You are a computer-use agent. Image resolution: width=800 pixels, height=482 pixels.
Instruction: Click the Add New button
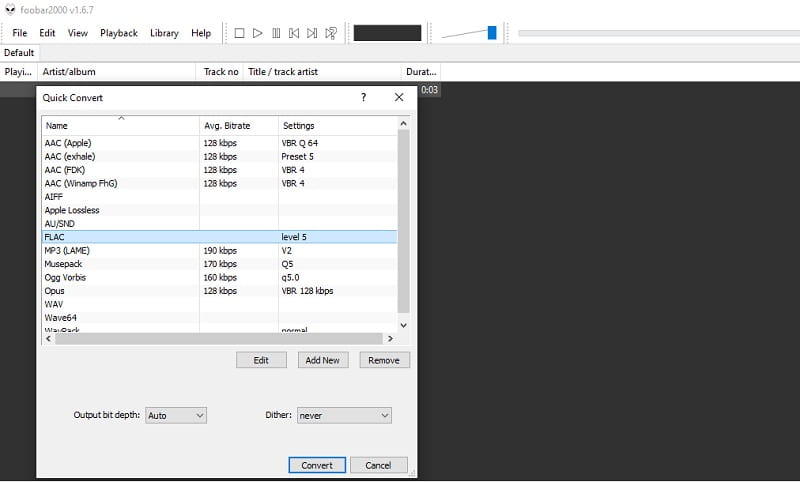(x=322, y=360)
